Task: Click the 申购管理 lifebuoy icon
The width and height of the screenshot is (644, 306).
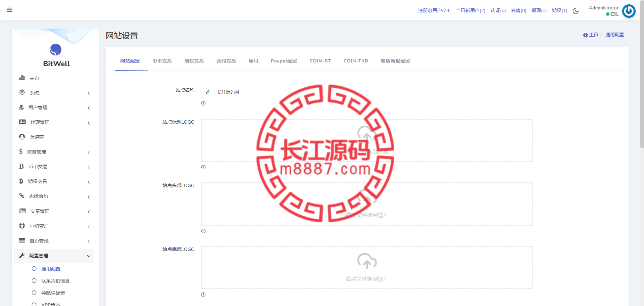Action: point(22,225)
